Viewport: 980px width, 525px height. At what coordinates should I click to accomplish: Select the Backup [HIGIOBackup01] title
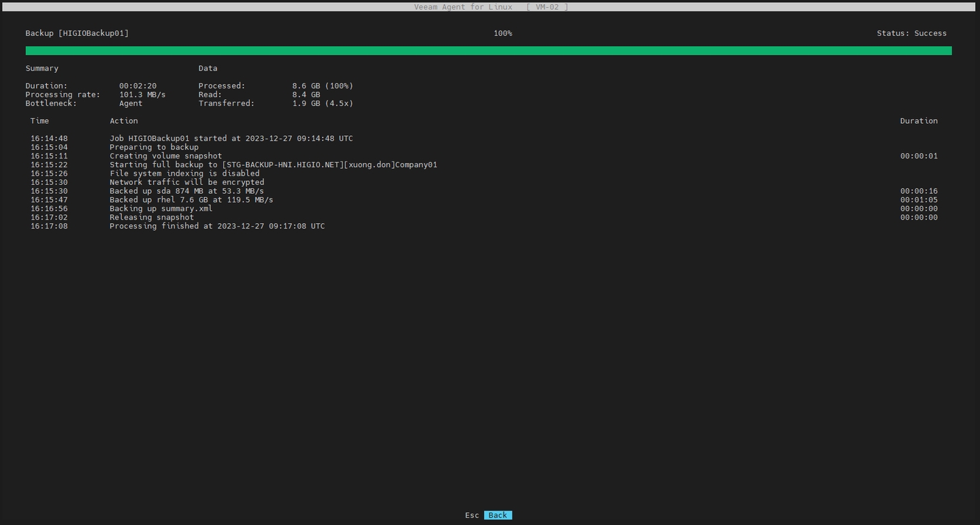(x=77, y=33)
